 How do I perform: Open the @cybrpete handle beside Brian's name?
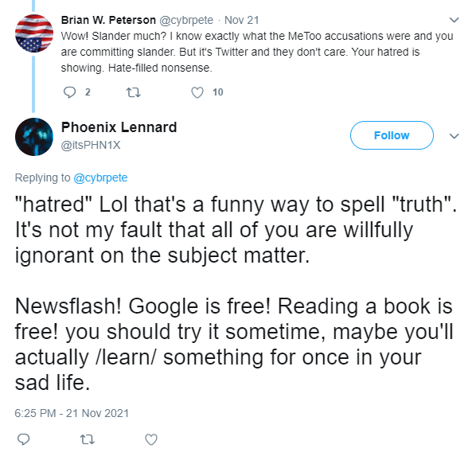[186, 21]
